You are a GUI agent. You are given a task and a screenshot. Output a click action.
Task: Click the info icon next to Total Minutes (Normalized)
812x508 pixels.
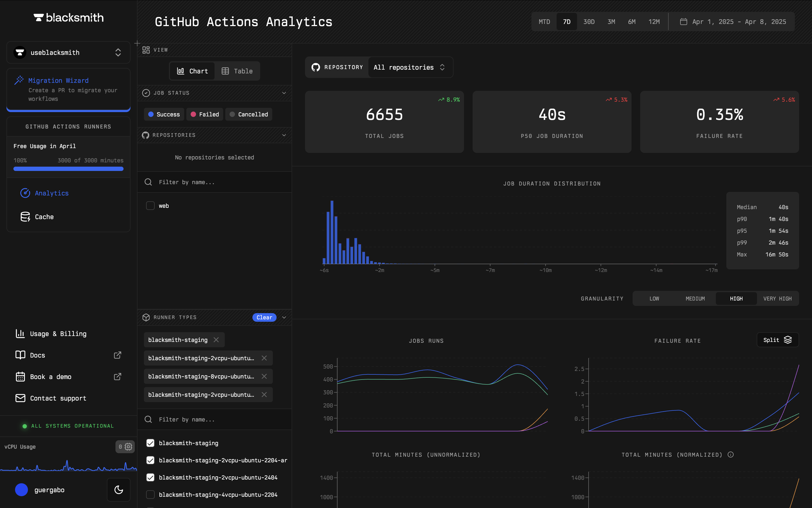pos(730,455)
